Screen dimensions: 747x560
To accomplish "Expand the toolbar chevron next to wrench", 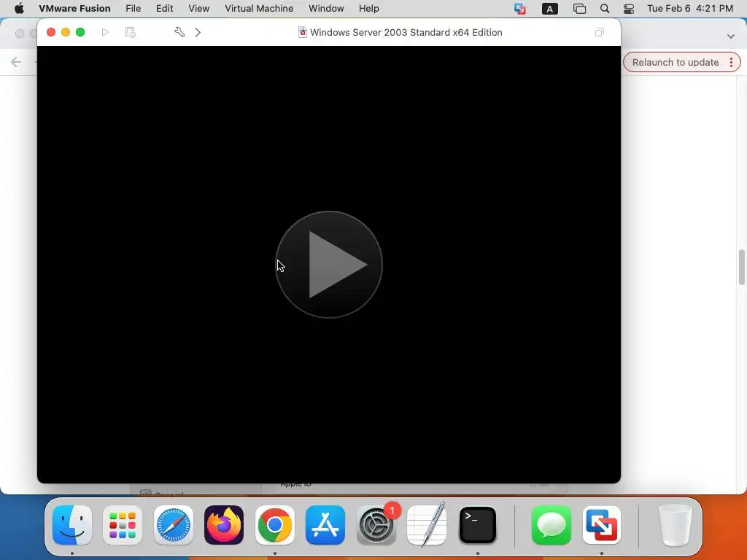I will coord(198,32).
